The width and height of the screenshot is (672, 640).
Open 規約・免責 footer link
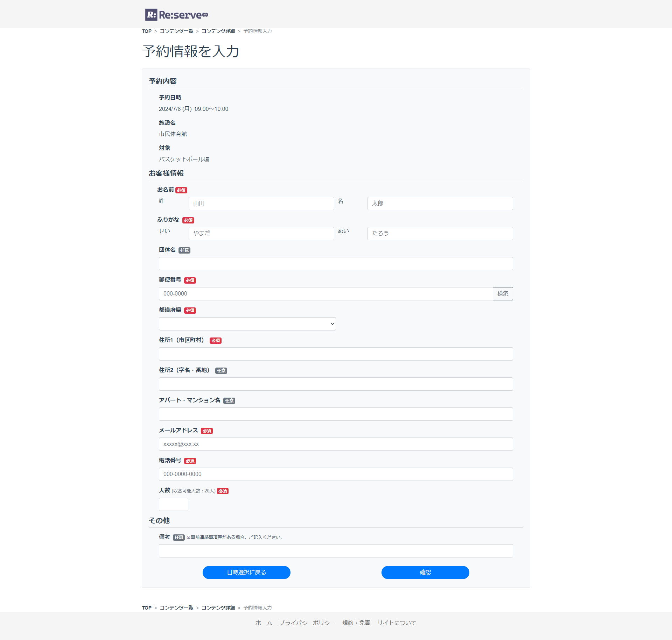tap(356, 623)
